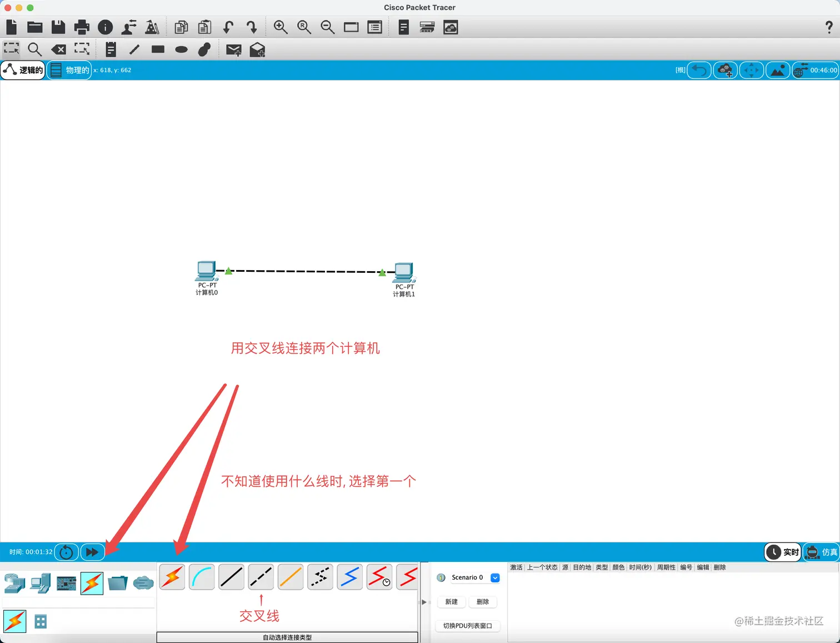The width and height of the screenshot is (840, 643).
Task: Select the Draw Freeform tool
Action: tap(204, 49)
